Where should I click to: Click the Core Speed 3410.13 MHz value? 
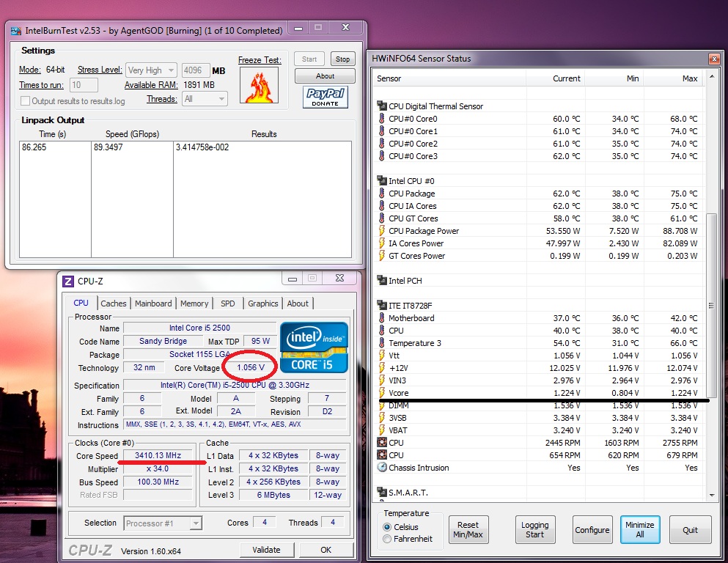[x=158, y=455]
